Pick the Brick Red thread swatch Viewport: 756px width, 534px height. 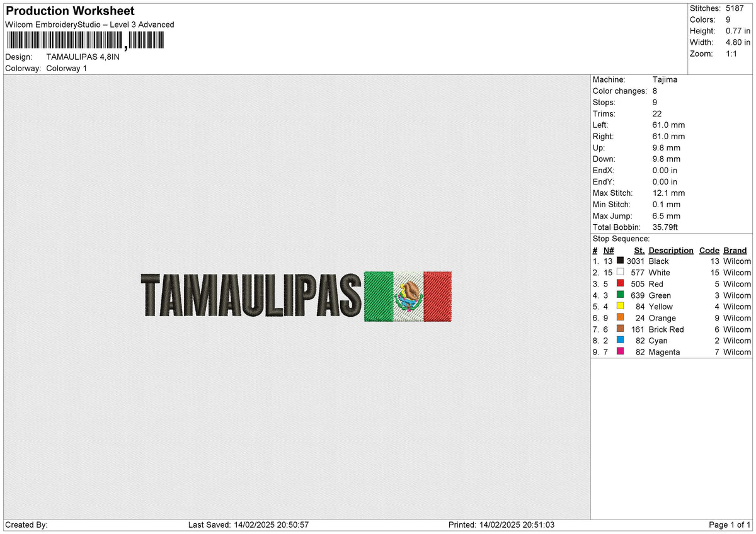pyautogui.click(x=621, y=329)
